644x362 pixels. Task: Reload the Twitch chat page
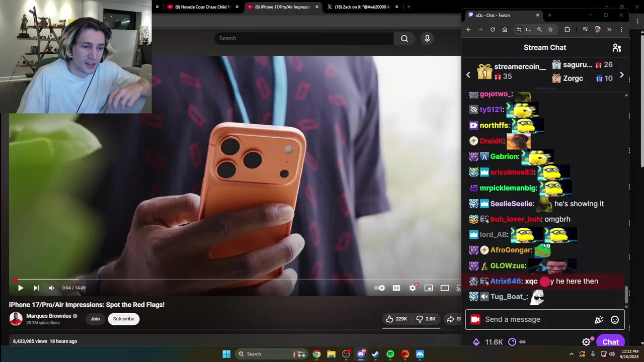tap(493, 30)
